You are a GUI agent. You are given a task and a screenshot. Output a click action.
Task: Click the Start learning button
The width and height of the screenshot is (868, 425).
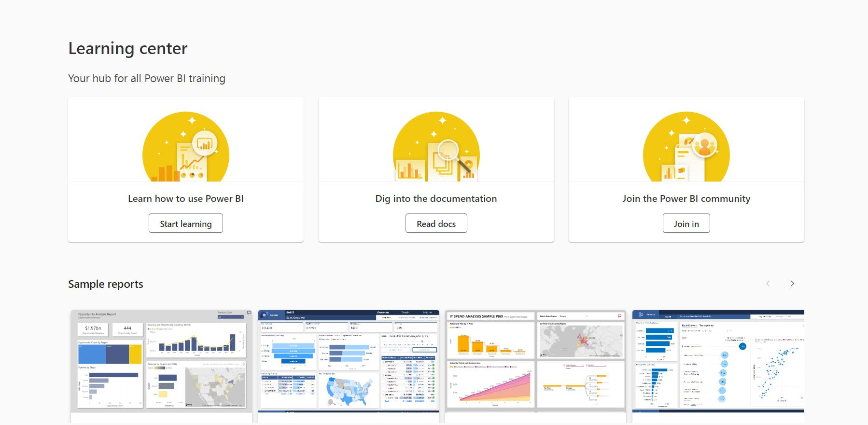tap(185, 223)
